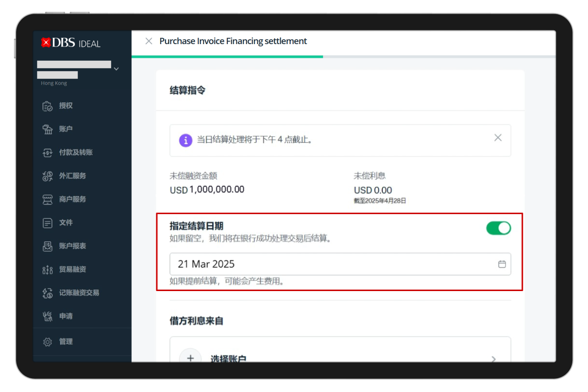Click the 账户报表 report icon
Screen dimensions: 588x392
pos(48,246)
